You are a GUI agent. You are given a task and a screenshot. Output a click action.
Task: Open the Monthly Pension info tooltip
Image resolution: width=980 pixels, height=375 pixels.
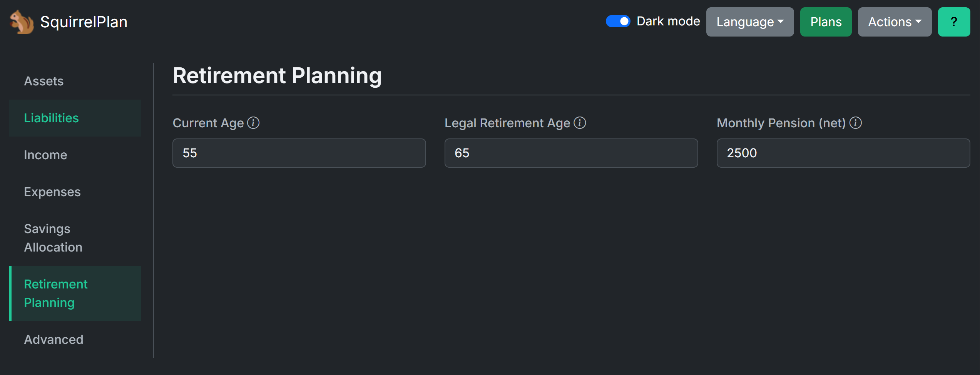(x=856, y=123)
